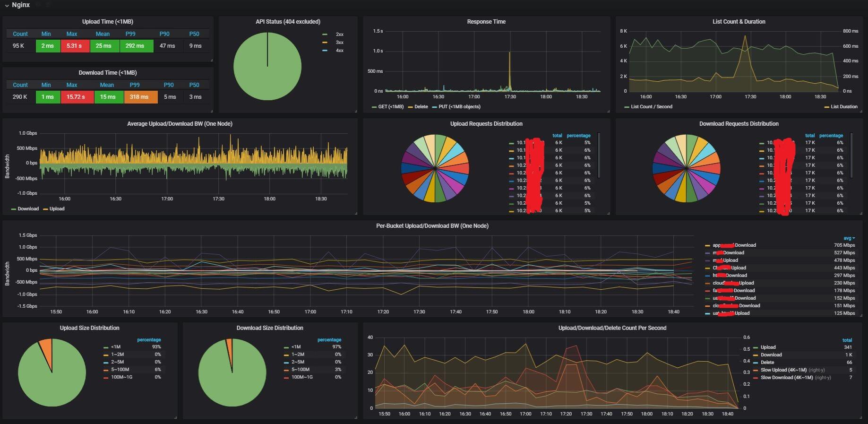Collapse the Nginx row chevron
The image size is (868, 424).
click(x=7, y=5)
